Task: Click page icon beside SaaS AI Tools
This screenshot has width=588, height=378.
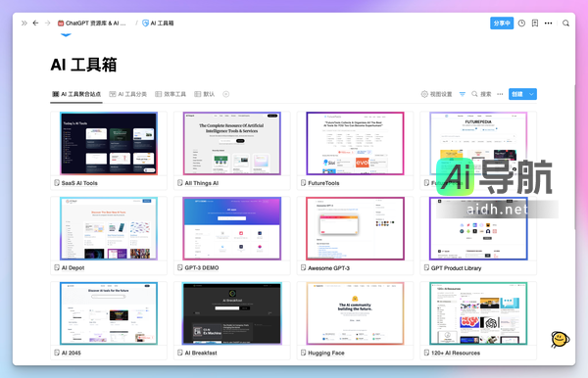Action: [x=57, y=183]
